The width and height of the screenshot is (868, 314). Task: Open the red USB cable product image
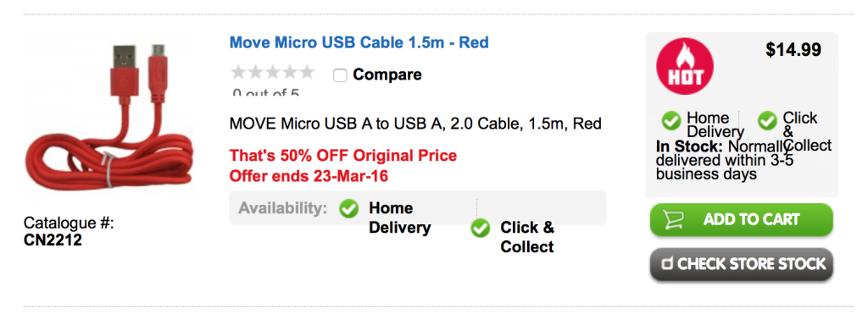pyautogui.click(x=111, y=118)
